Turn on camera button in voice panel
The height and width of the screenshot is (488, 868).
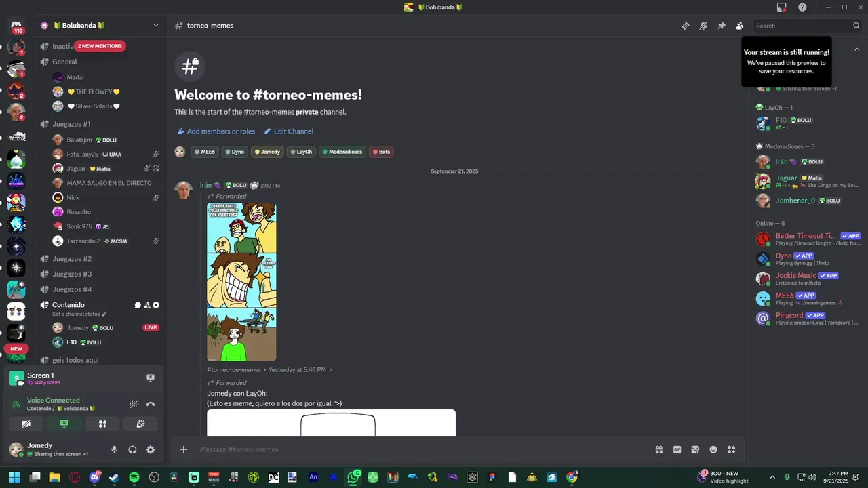pyautogui.click(x=26, y=424)
